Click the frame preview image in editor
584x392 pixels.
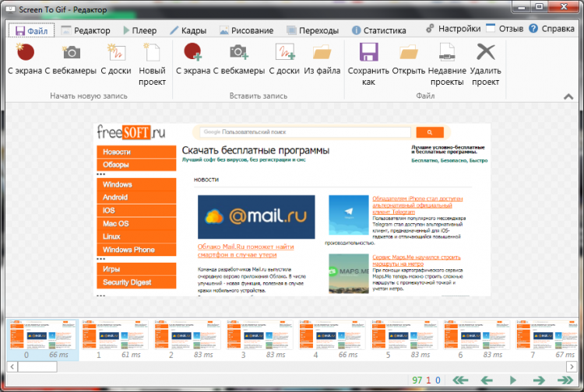pyautogui.click(x=292, y=210)
